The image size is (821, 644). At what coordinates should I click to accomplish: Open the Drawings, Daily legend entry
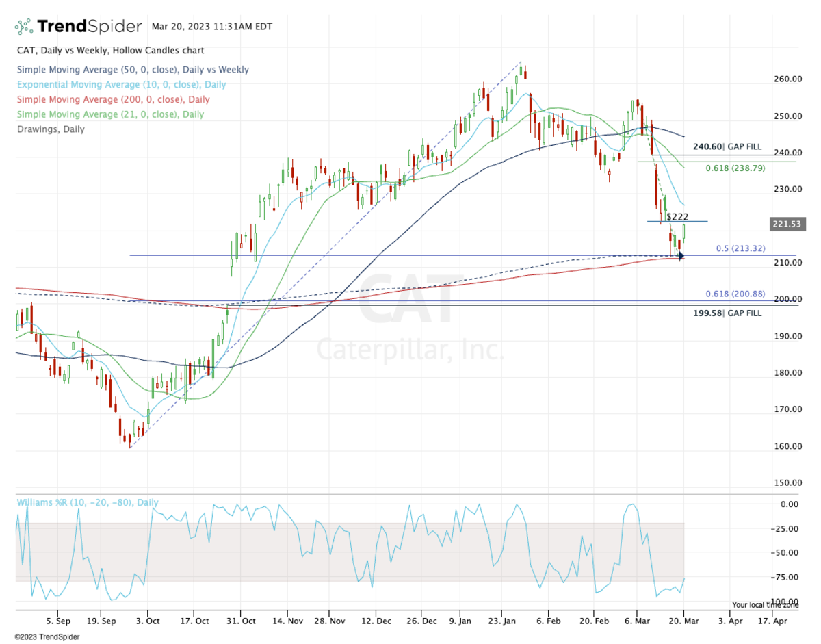click(50, 129)
